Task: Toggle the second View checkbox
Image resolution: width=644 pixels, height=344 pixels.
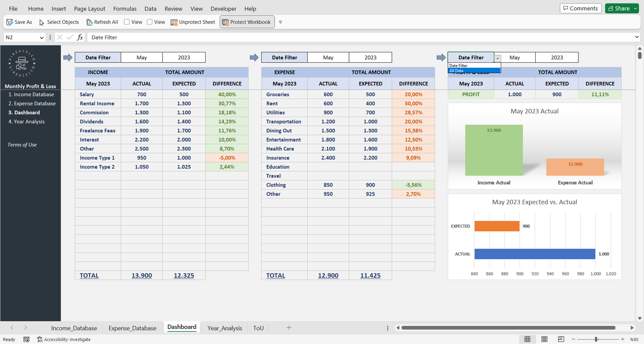Action: 150,22
